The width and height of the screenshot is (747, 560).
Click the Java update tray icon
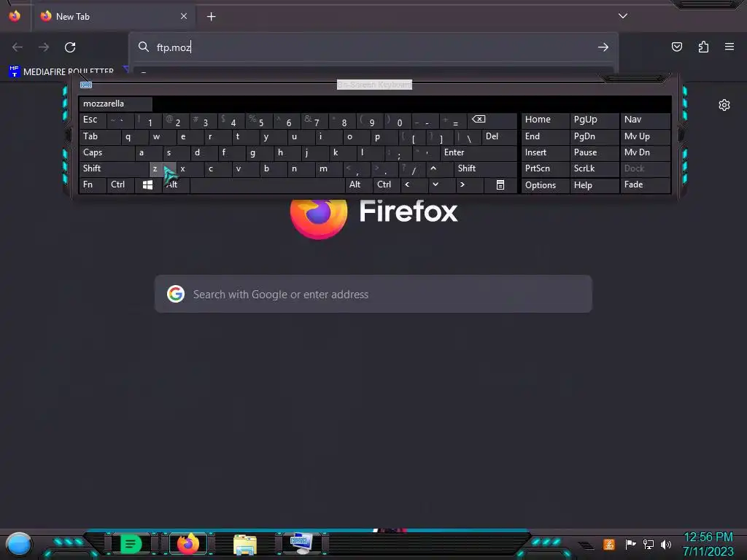[609, 544]
